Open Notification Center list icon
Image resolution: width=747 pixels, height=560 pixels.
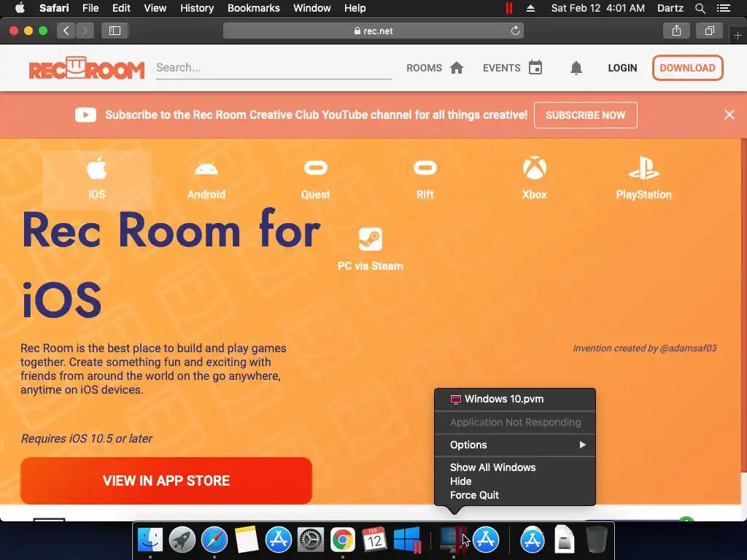tap(724, 8)
